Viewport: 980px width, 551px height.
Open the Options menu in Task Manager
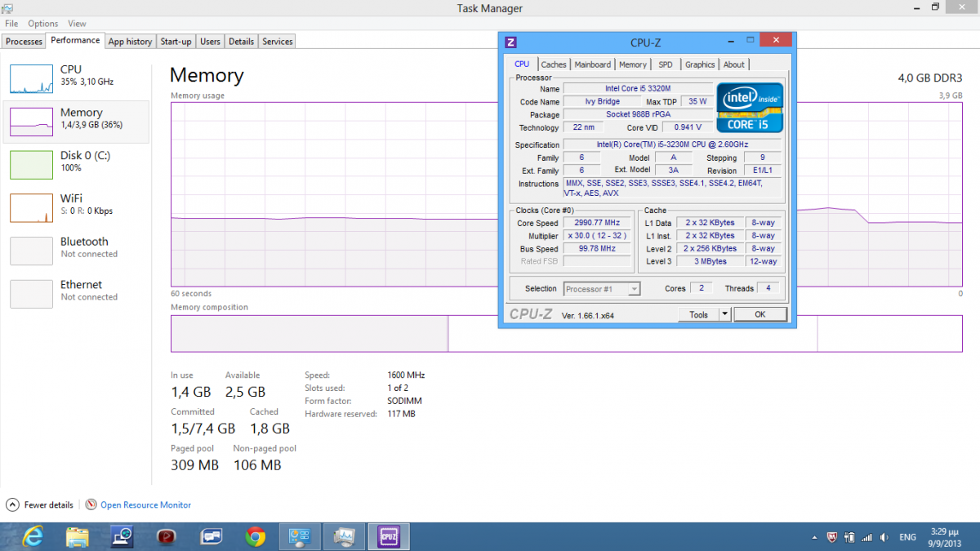[x=43, y=24]
